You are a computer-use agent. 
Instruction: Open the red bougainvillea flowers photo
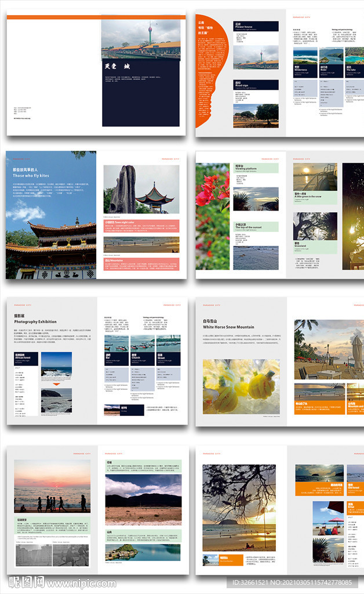coord(213,216)
